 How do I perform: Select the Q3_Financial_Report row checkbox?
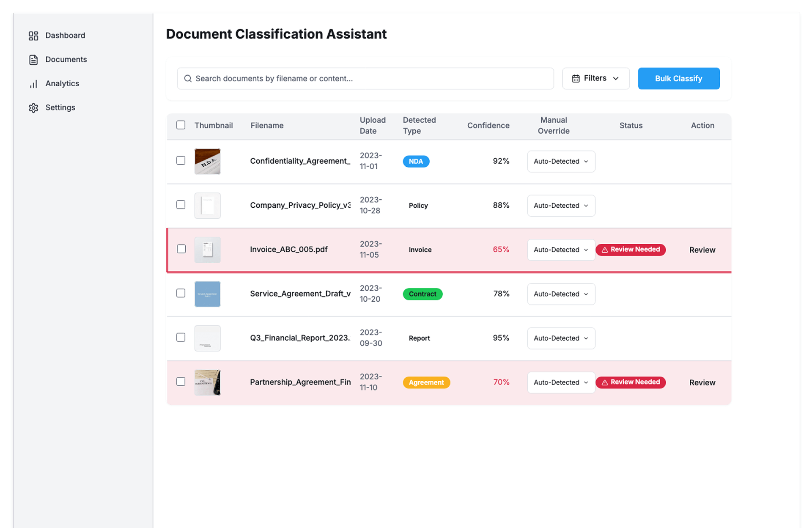181,338
